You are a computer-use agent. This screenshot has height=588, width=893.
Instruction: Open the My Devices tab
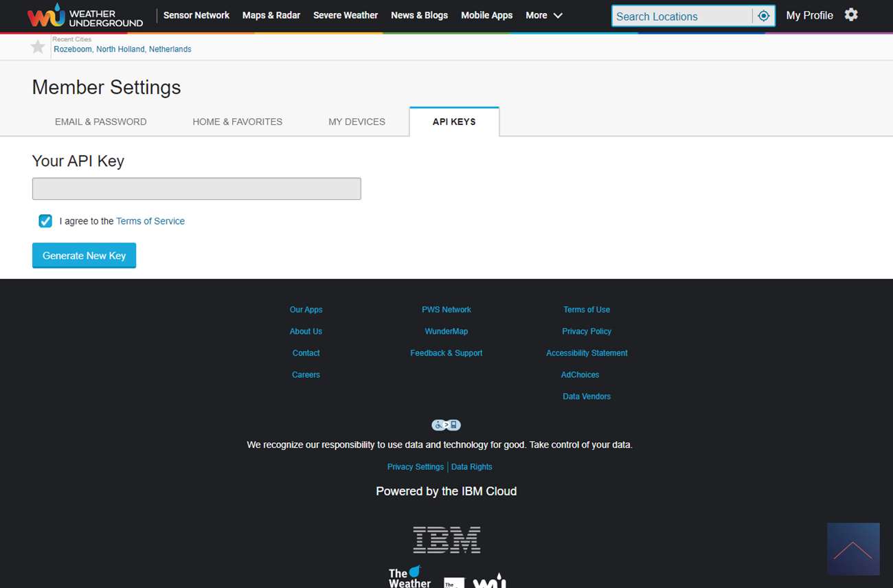(357, 122)
